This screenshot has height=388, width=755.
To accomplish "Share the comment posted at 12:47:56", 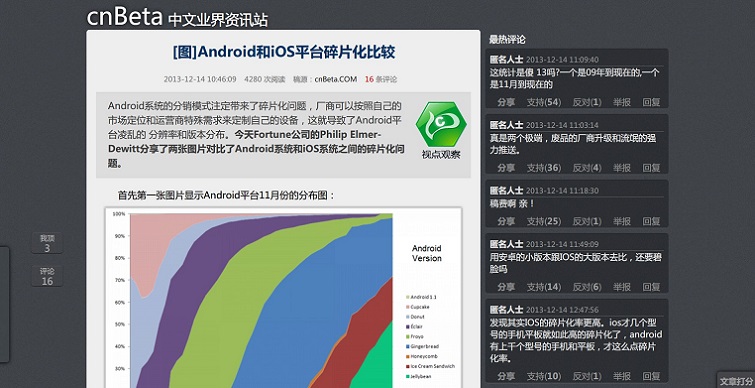I will [506, 376].
